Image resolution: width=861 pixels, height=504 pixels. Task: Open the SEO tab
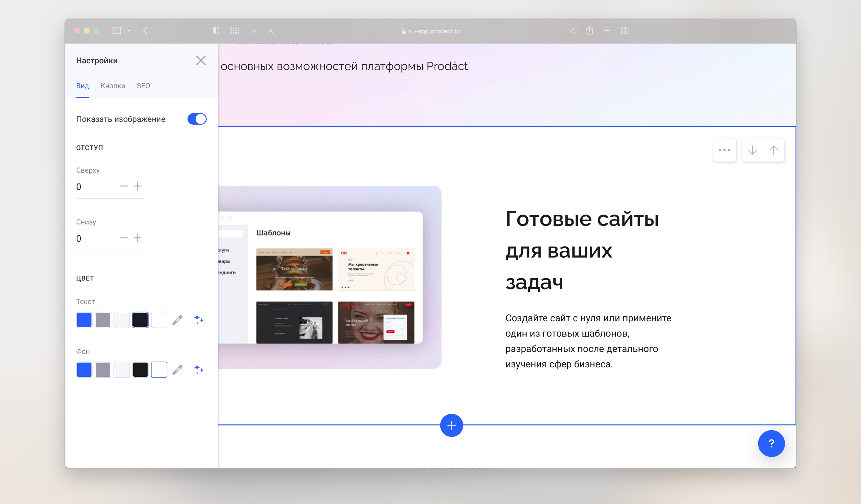143,86
